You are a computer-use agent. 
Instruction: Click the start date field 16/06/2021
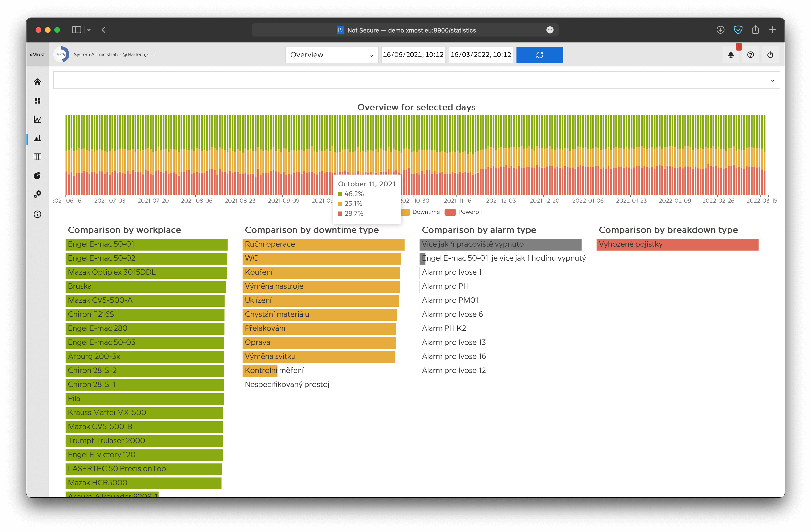coord(413,55)
